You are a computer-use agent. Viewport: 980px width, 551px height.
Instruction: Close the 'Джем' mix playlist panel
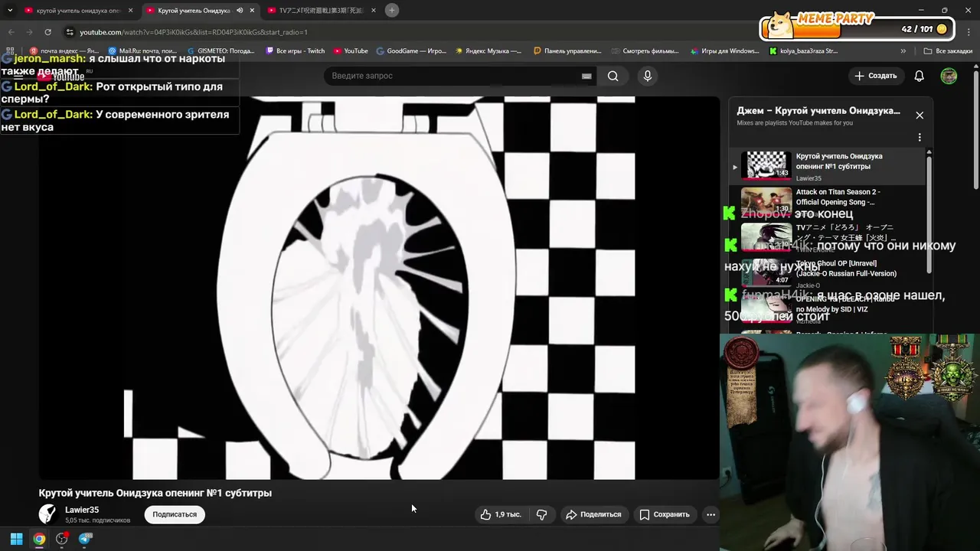(x=920, y=115)
